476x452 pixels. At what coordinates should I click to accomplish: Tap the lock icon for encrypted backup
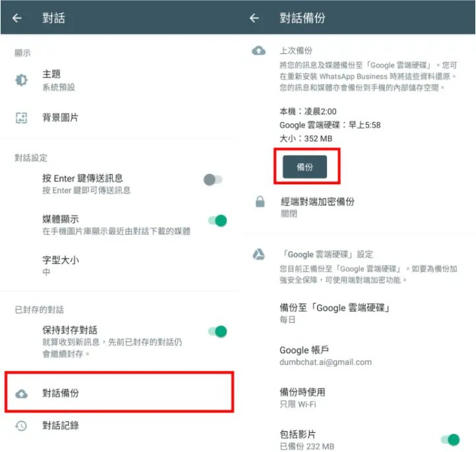tap(260, 202)
